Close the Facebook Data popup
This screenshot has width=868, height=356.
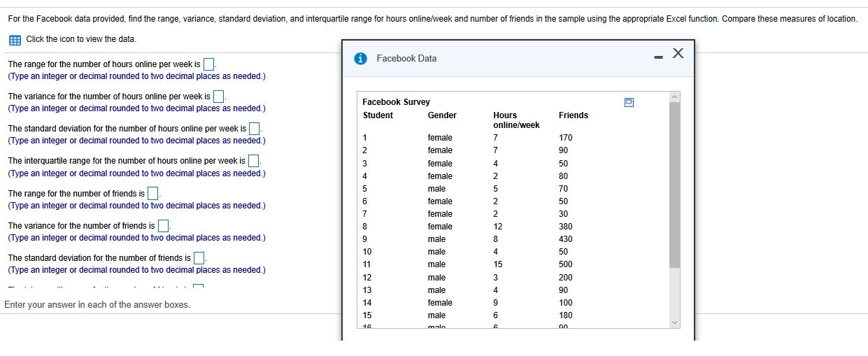coord(678,54)
